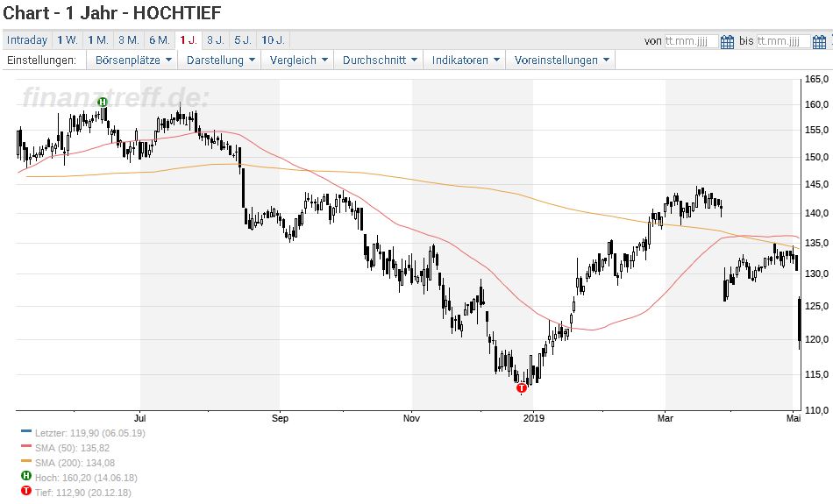This screenshot has height=504, width=833.
Task: Open calendar picker for 'bis' date
Action: [819, 41]
